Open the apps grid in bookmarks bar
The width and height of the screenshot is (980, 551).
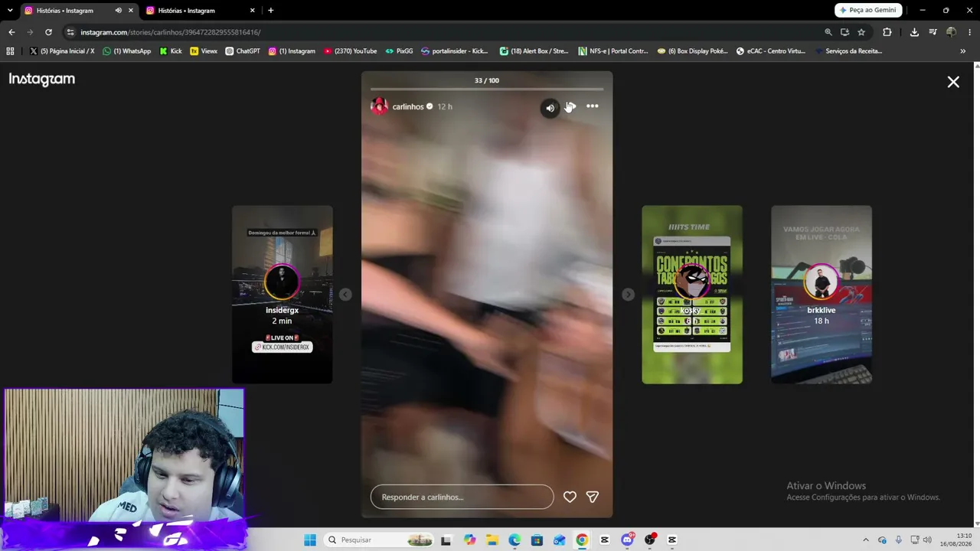point(10,51)
